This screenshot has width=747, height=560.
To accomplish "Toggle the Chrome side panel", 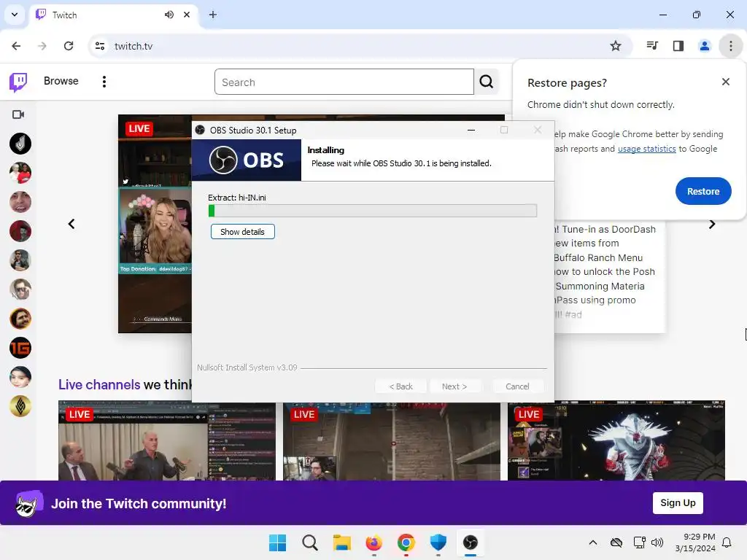I will 678,46.
